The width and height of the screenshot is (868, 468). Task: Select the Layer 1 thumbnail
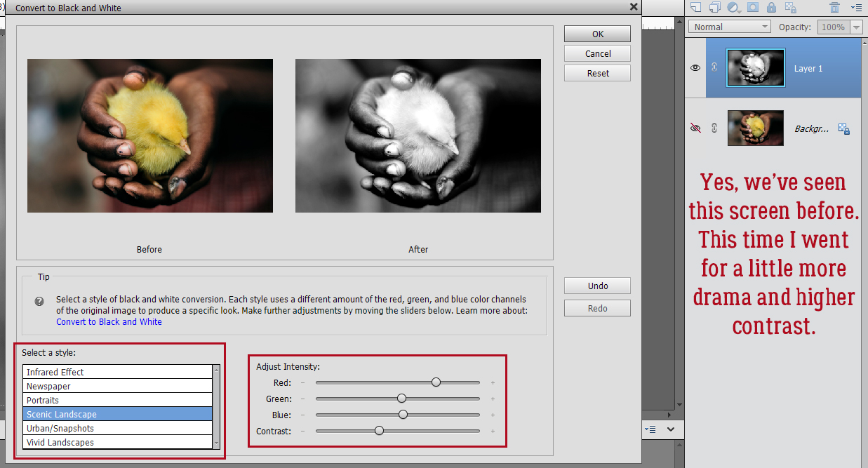pos(756,67)
